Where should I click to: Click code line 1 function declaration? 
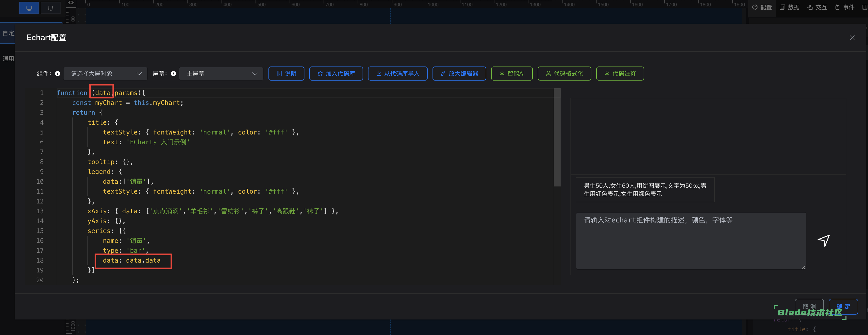(x=101, y=93)
